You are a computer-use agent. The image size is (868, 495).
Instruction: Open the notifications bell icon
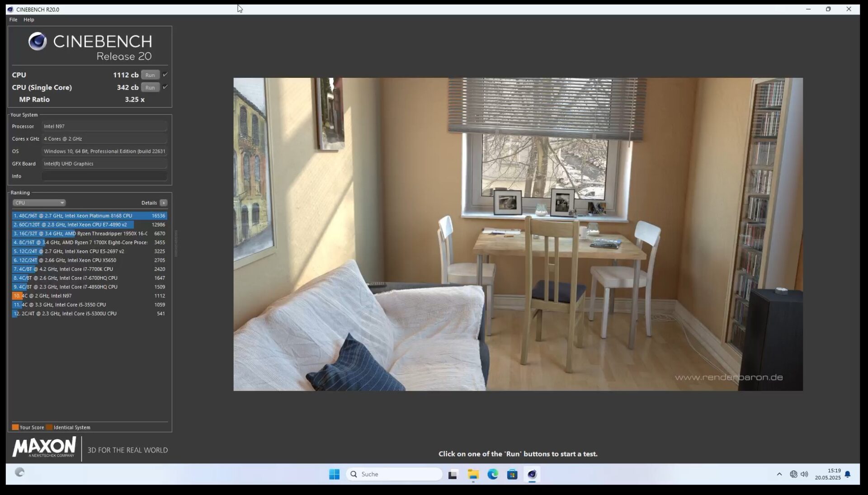848,474
